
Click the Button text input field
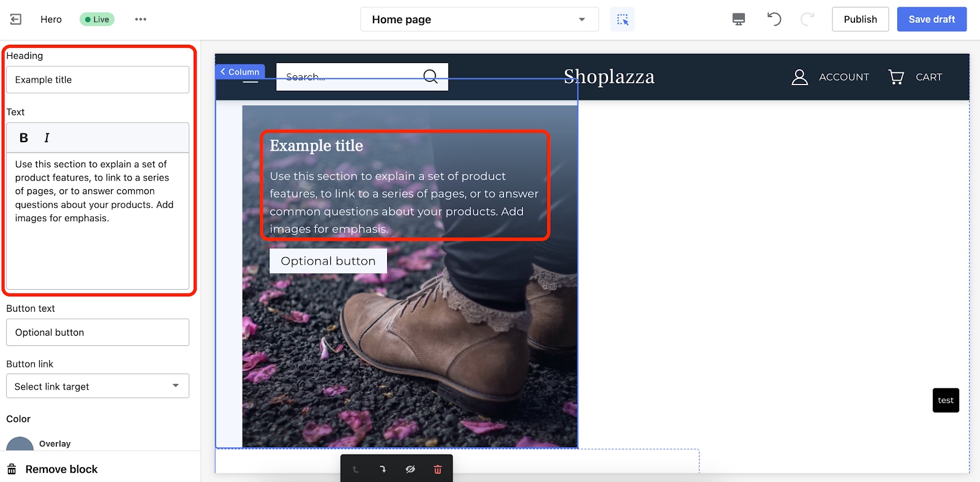pyautogui.click(x=98, y=332)
